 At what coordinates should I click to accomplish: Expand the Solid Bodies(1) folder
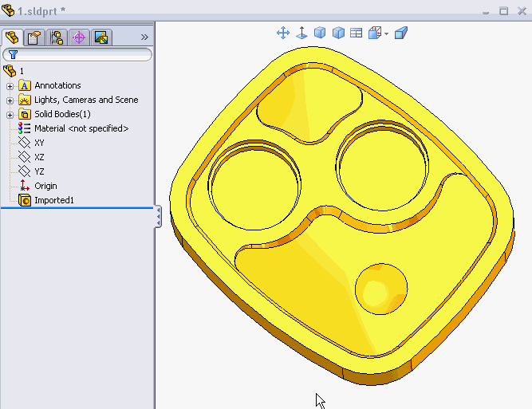pyautogui.click(x=10, y=115)
